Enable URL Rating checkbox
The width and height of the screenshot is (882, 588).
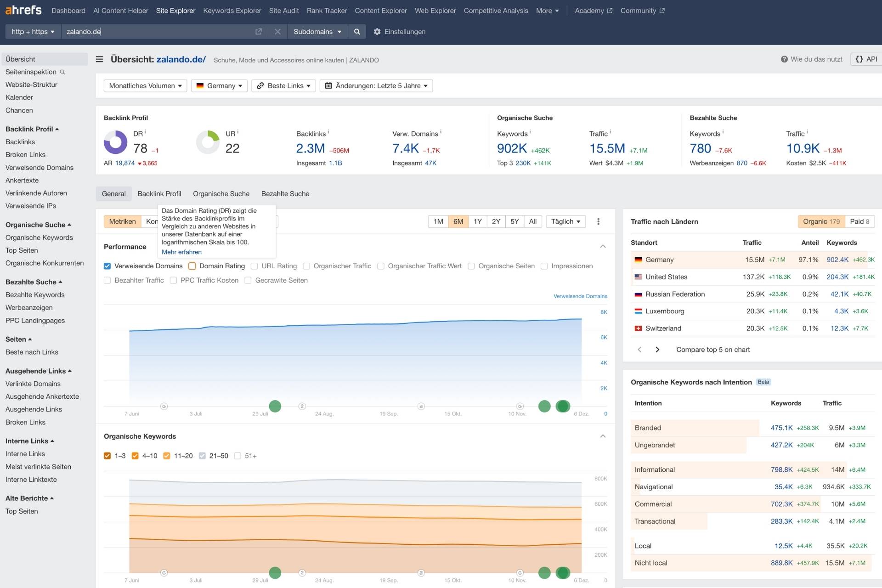click(254, 266)
